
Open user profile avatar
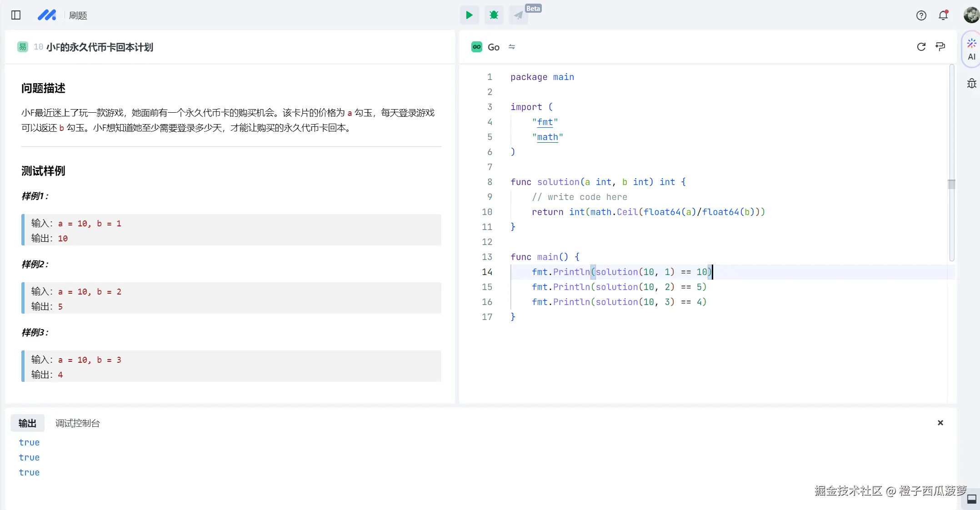[971, 15]
